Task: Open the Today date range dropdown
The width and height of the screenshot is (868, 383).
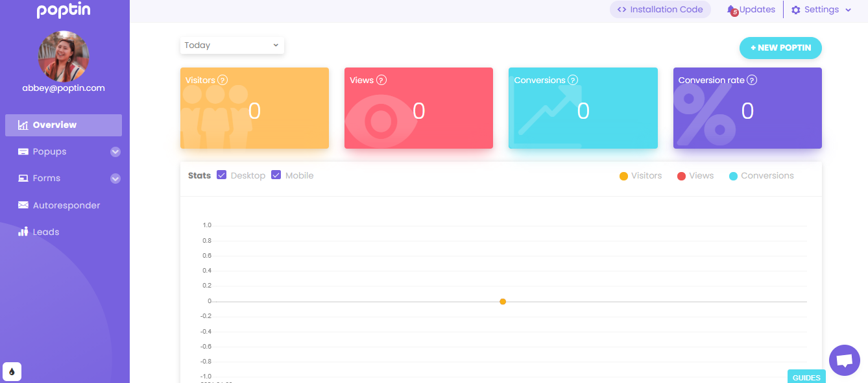Action: coord(232,45)
